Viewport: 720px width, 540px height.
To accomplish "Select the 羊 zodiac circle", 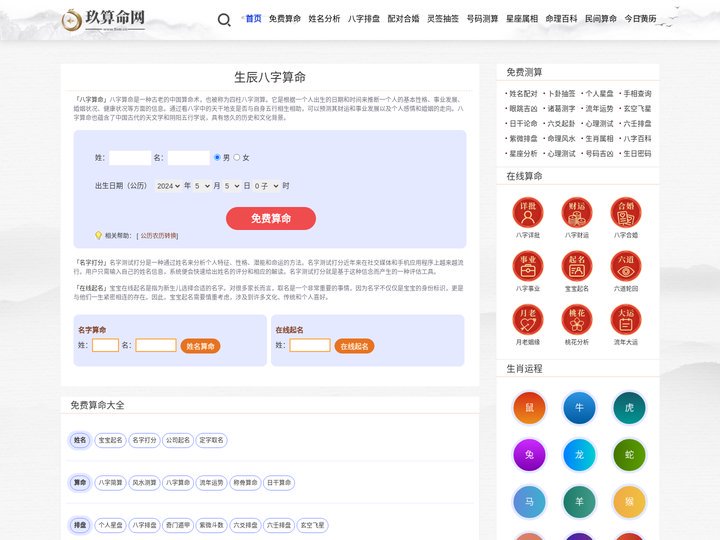I will [x=579, y=502].
